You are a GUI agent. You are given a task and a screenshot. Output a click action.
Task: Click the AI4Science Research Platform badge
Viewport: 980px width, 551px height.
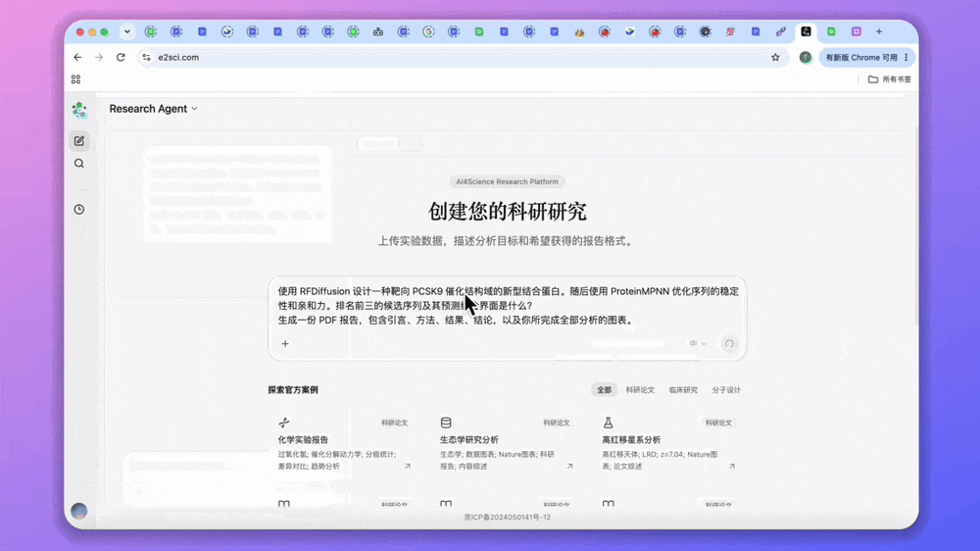pos(507,181)
